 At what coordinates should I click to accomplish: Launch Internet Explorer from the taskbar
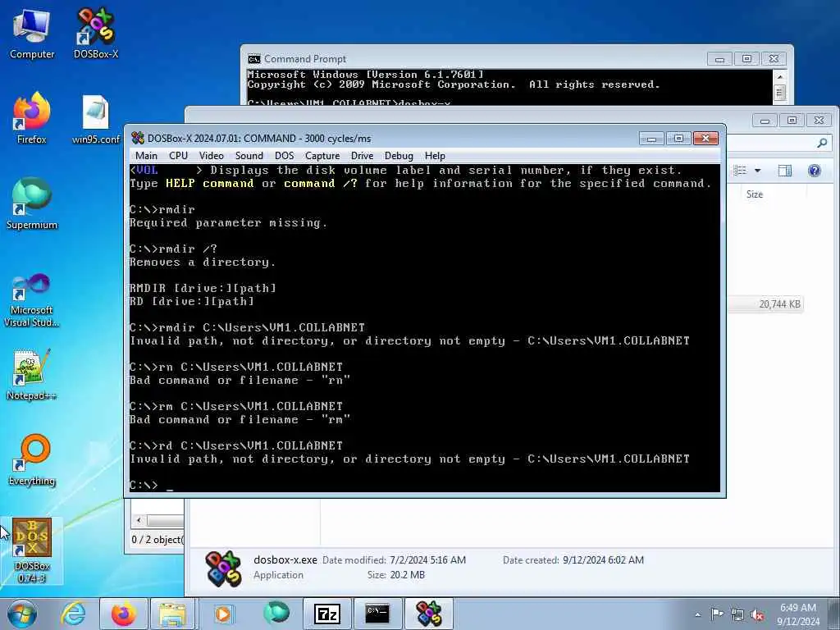pyautogui.click(x=73, y=614)
